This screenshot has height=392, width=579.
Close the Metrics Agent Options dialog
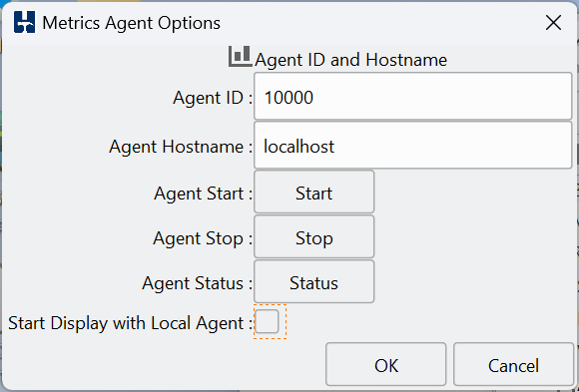(553, 23)
